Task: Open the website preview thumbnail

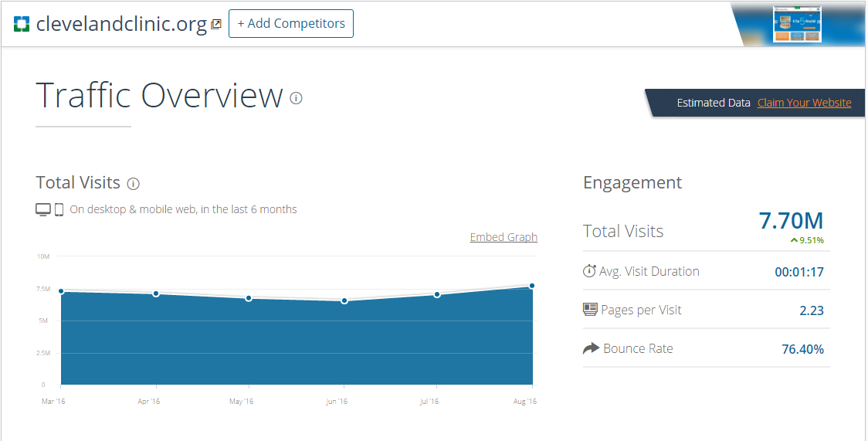Action: coord(797,25)
